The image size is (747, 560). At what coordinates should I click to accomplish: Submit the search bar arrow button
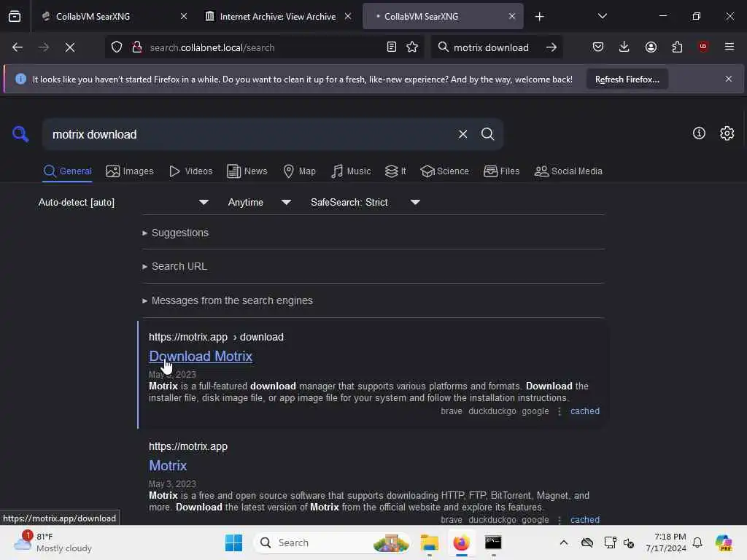(x=551, y=47)
